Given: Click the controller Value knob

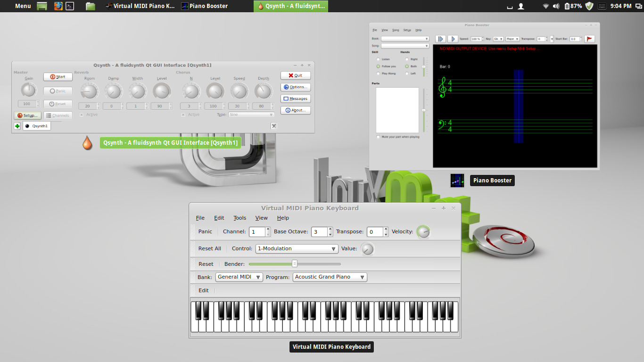Looking at the screenshot, I should (x=367, y=248).
